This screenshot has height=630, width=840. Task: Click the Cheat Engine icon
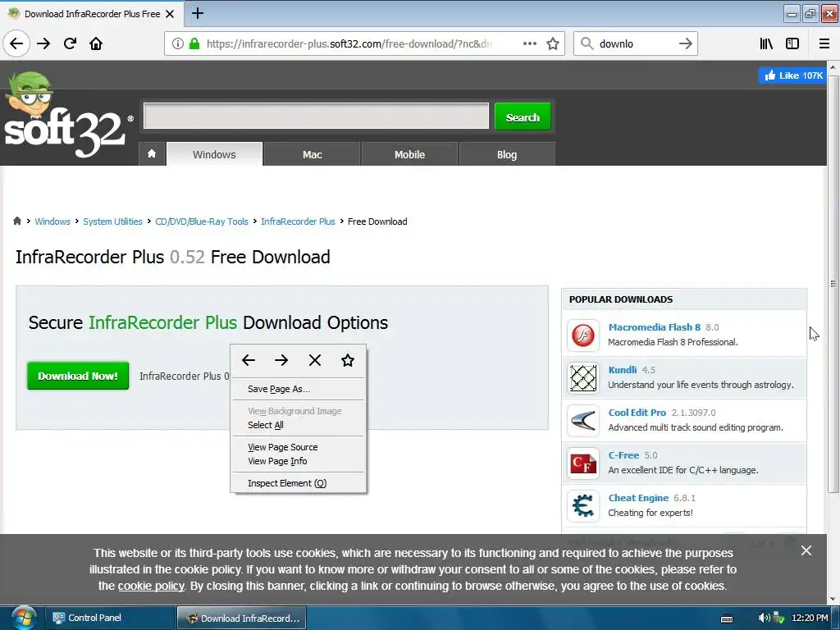583,505
